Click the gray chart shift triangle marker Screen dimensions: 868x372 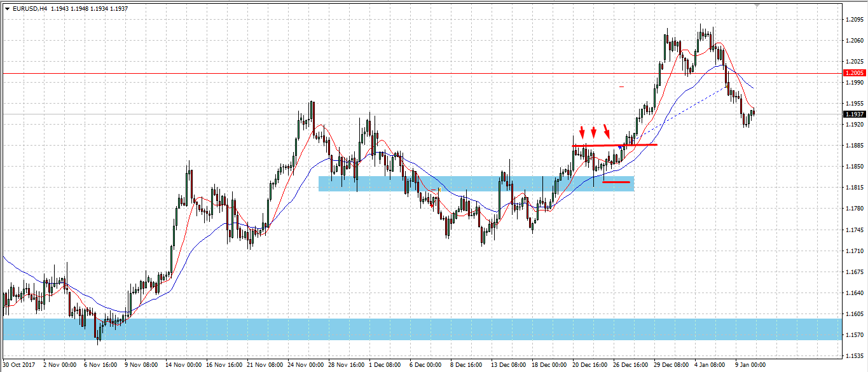pyautogui.click(x=757, y=5)
